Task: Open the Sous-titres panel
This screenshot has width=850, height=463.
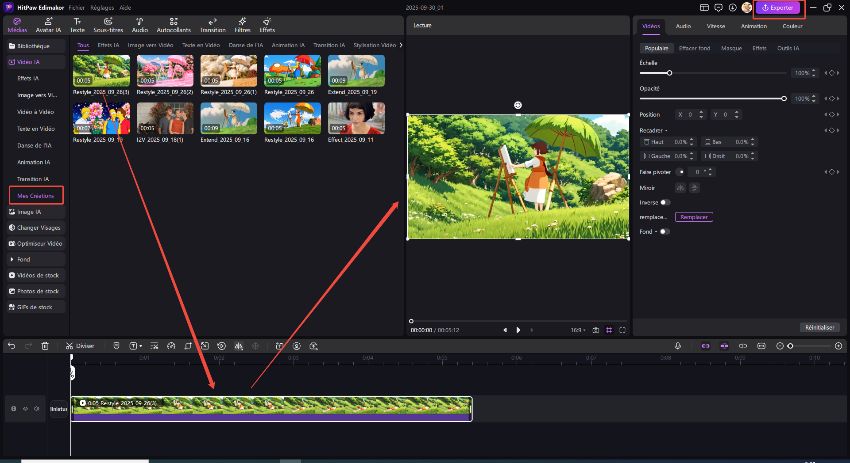Action: click(x=108, y=25)
